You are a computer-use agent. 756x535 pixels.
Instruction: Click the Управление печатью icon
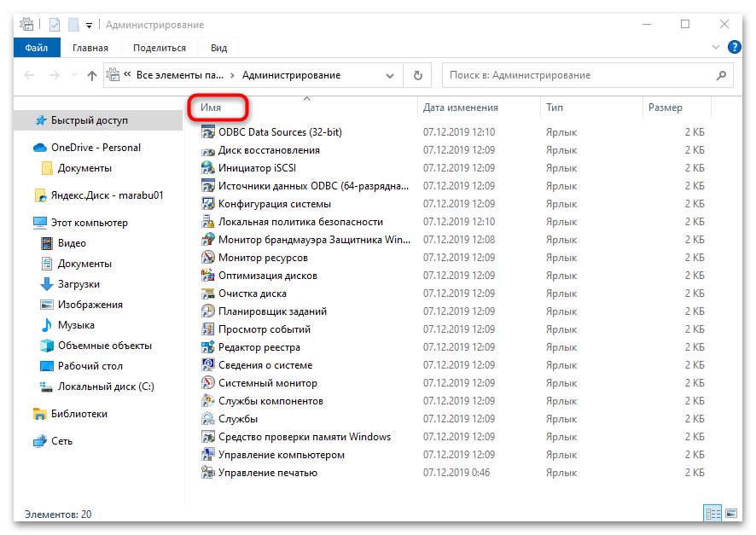(207, 473)
